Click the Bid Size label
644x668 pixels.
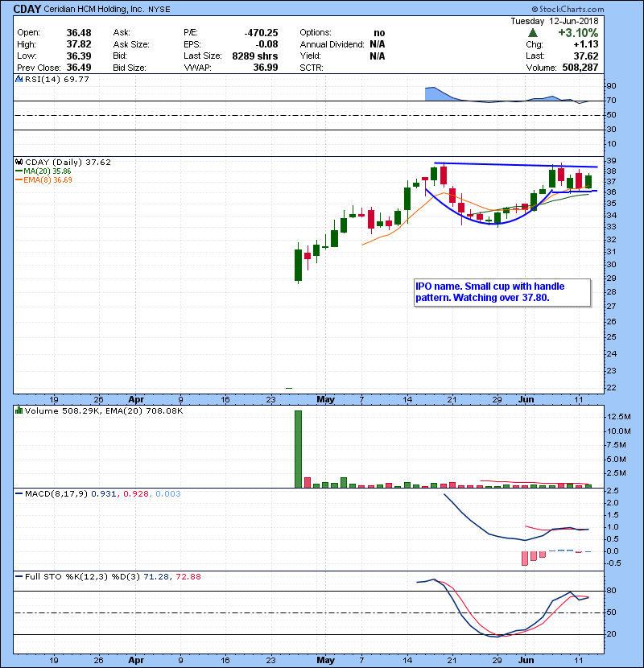[x=130, y=68]
